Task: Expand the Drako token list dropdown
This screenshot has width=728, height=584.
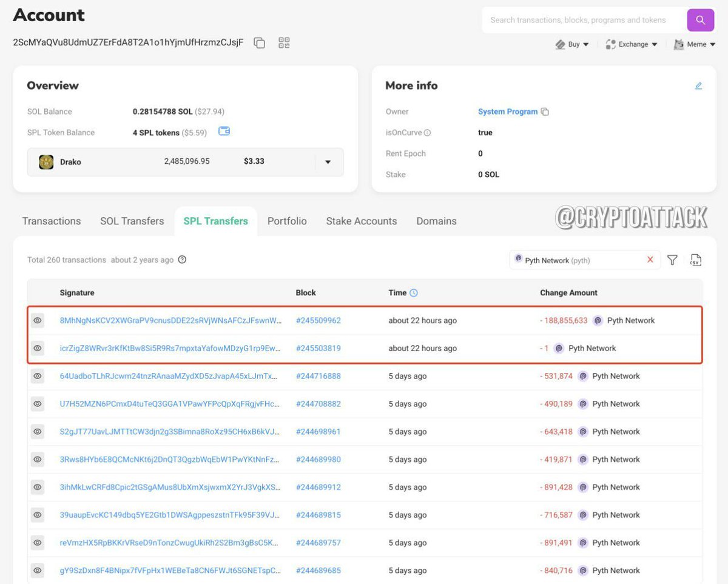Action: 328,162
